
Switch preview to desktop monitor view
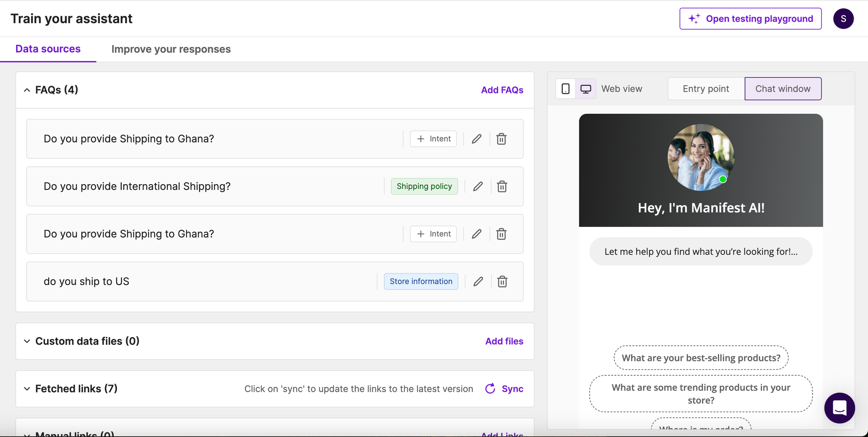(586, 89)
